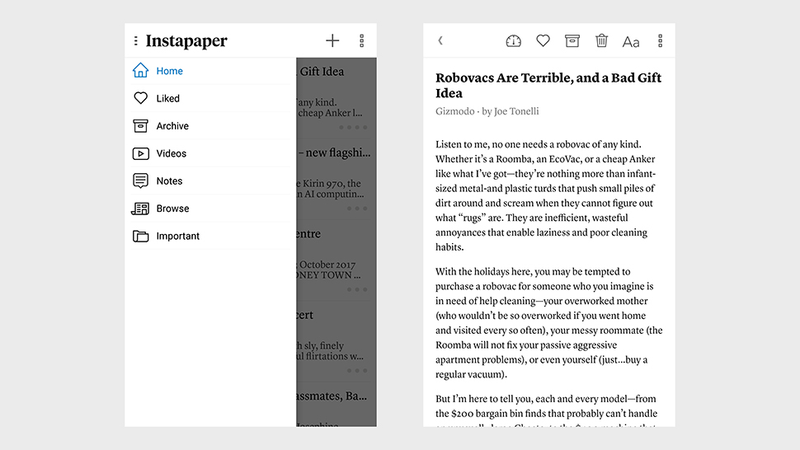Image resolution: width=800 pixels, height=450 pixels.
Task: Click the folder icon beside Important
Action: coord(140,236)
